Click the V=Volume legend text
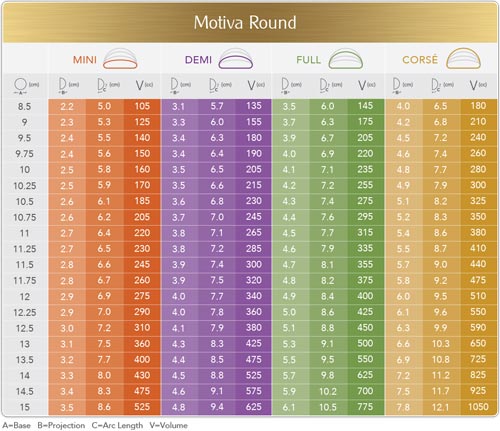The height and width of the screenshot is (431, 500). point(168,426)
